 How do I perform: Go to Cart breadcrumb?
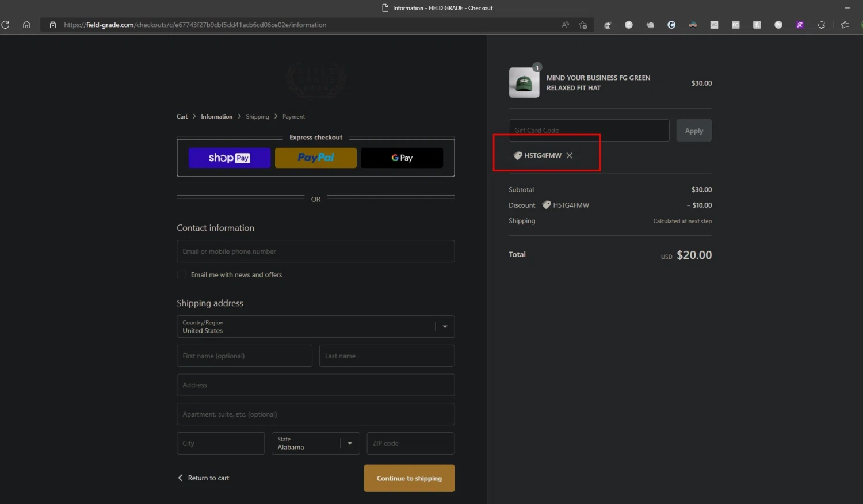click(x=182, y=116)
